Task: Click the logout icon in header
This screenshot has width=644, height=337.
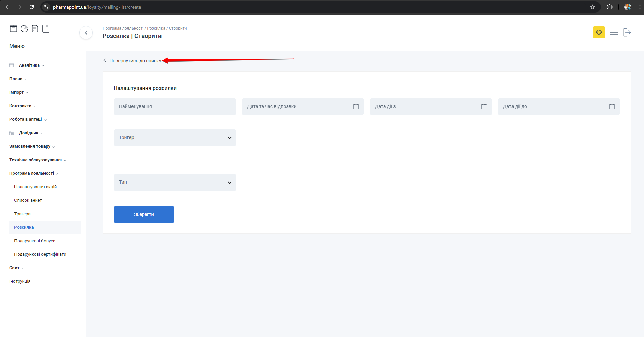Action: [x=627, y=32]
